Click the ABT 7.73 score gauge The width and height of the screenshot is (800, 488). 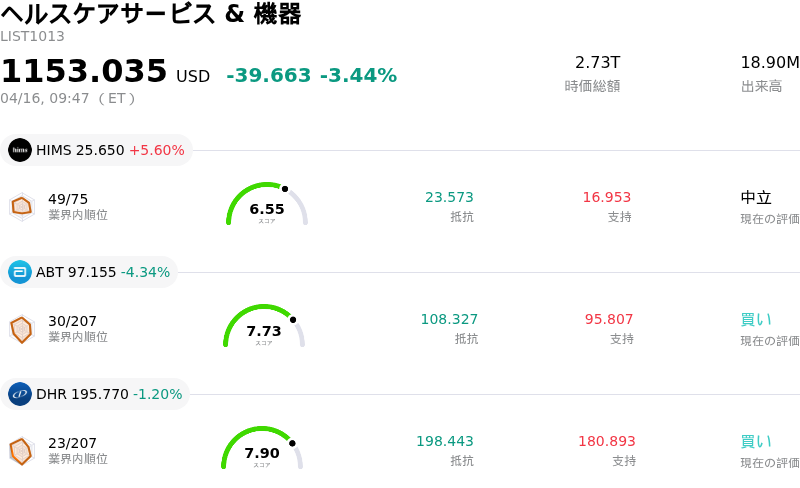[x=264, y=328]
